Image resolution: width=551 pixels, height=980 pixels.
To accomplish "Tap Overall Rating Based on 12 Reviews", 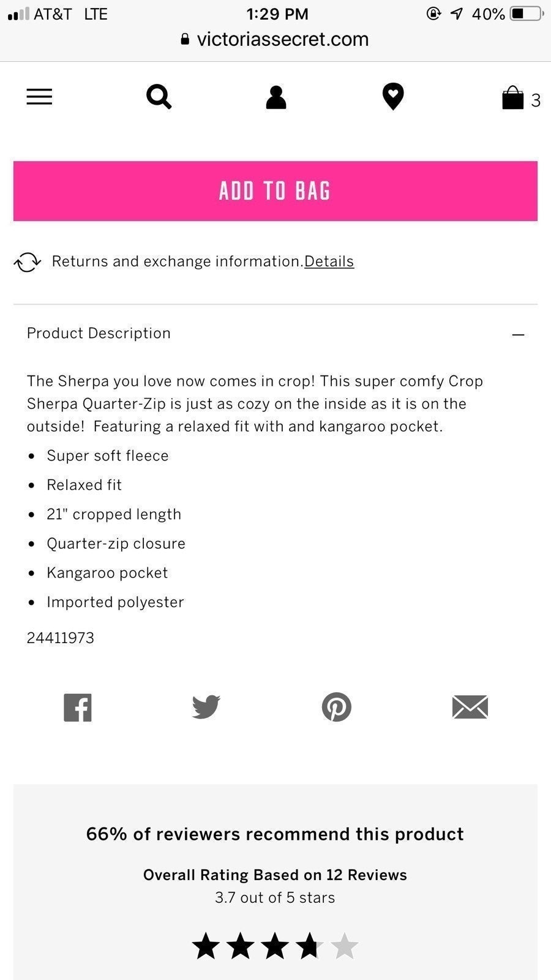I will point(275,875).
